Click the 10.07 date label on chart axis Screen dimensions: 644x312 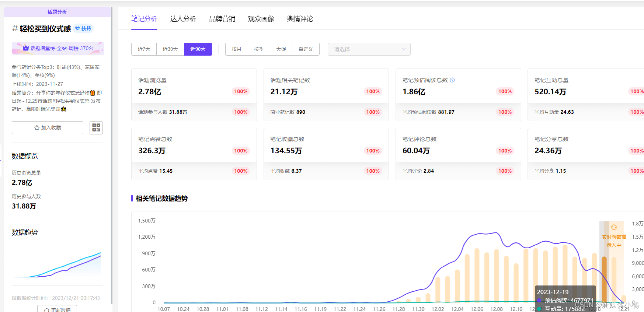tap(164, 309)
